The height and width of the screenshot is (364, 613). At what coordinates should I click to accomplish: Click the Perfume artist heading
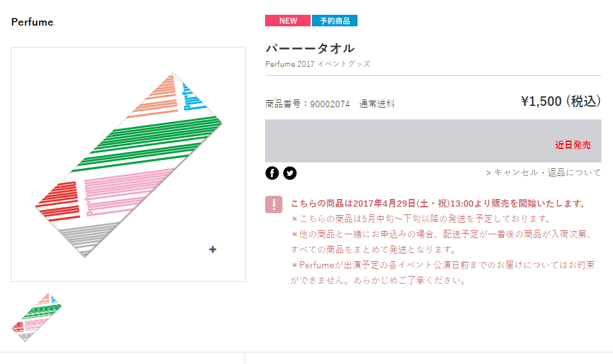click(x=32, y=22)
